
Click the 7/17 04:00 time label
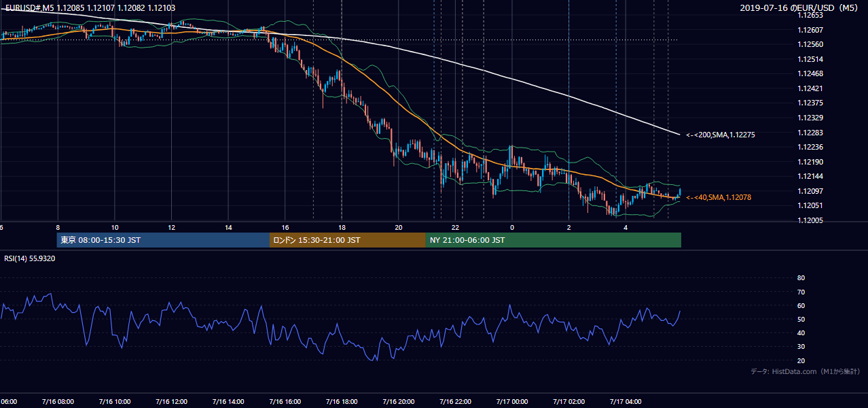(626, 401)
